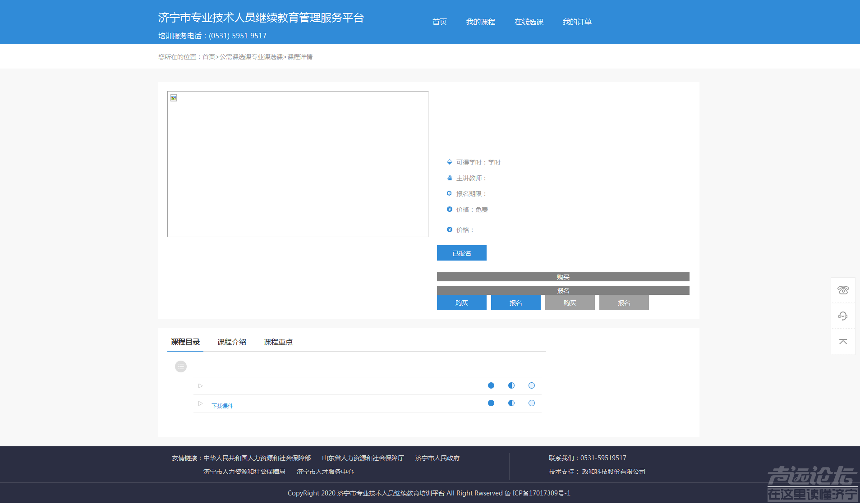Viewport: 860px width, 504px height.
Task: Open the headset customer service icon
Action: [x=843, y=316]
